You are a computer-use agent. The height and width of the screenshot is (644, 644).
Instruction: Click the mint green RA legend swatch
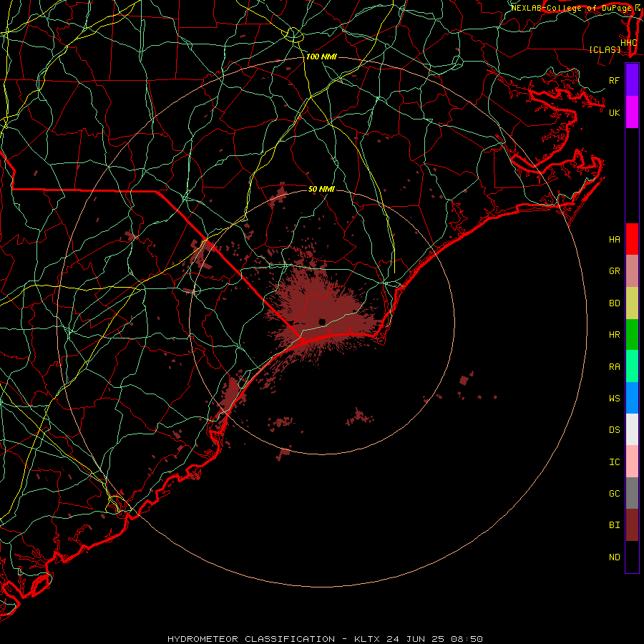tap(632, 366)
